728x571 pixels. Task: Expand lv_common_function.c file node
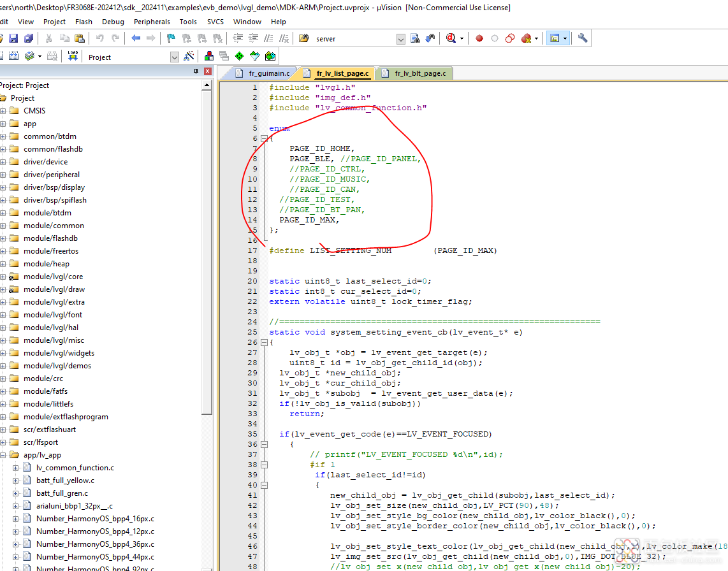click(x=15, y=468)
